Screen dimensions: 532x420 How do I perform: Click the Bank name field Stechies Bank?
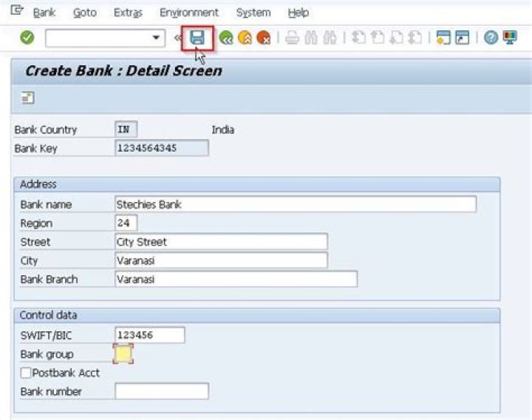click(296, 204)
